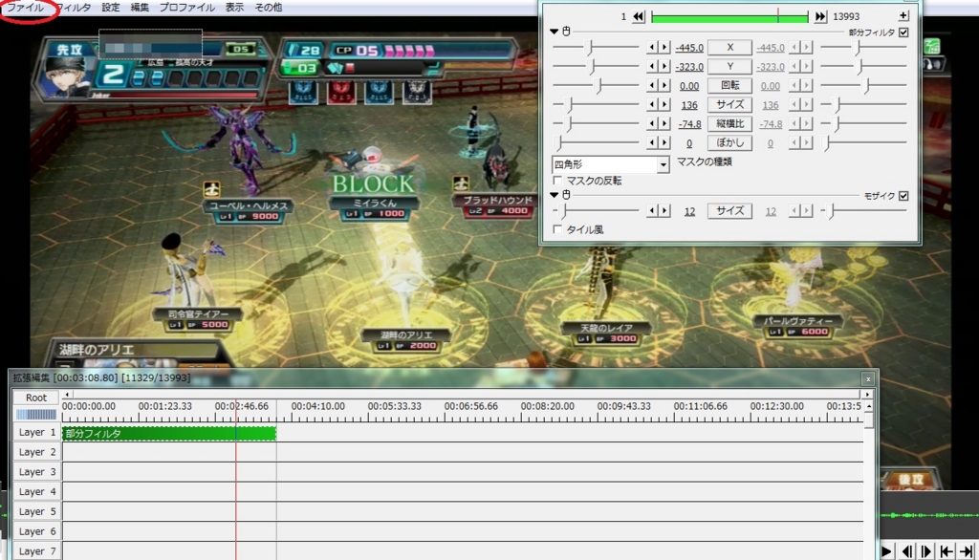Image resolution: width=979 pixels, height=560 pixels.
Task: Click the X movement button
Action: point(729,48)
